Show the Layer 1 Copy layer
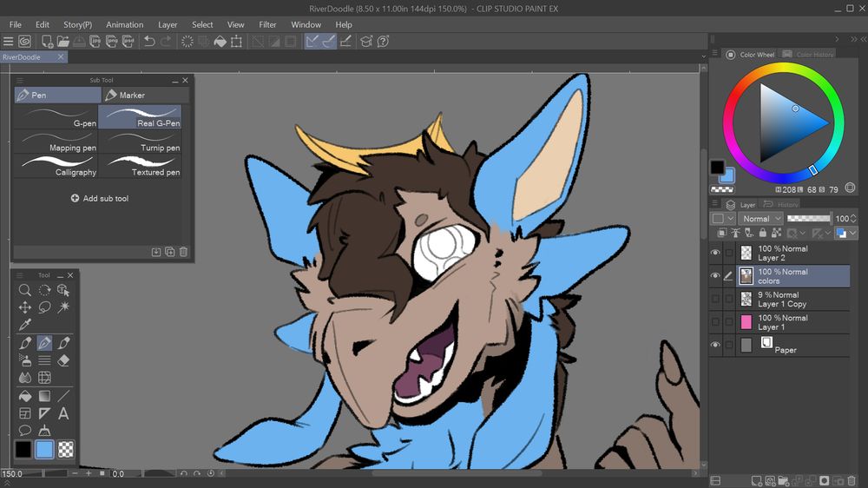Viewport: 868px width, 488px height. [715, 299]
